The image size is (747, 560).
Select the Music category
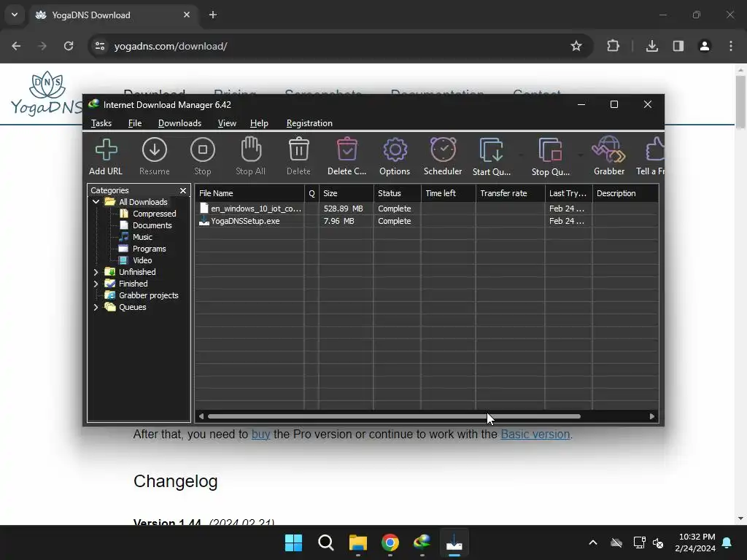point(142,237)
